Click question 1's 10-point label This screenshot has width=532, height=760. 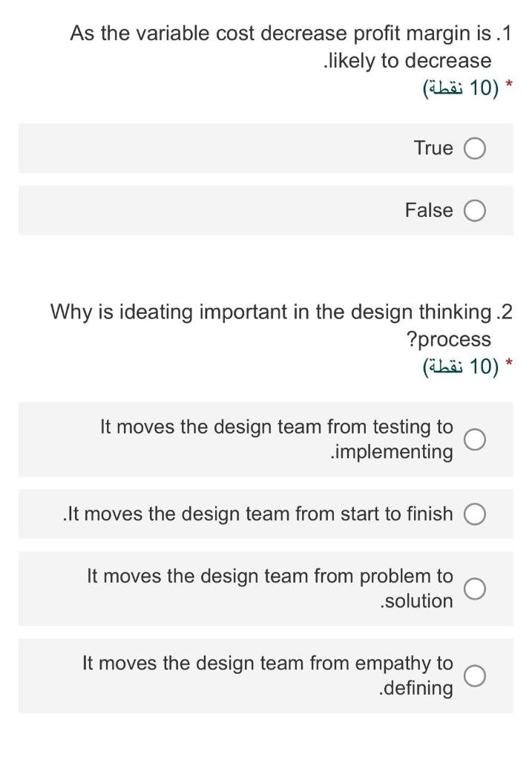click(x=459, y=88)
